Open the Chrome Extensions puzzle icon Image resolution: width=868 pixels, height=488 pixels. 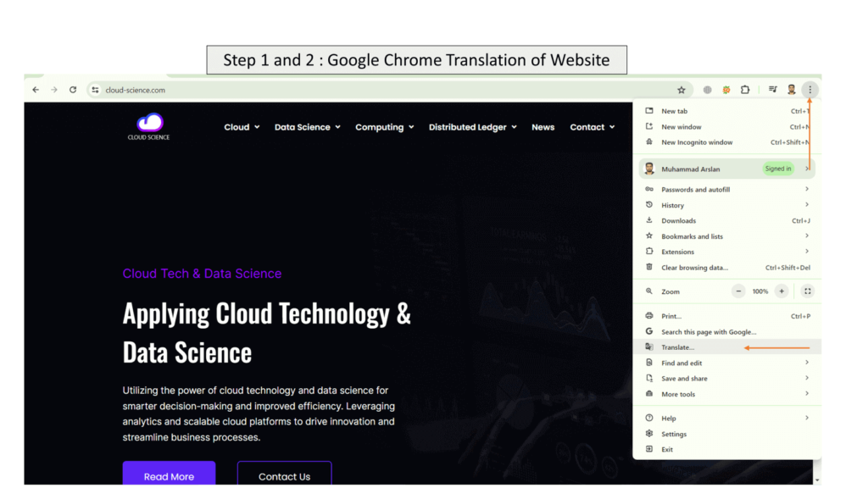point(746,89)
